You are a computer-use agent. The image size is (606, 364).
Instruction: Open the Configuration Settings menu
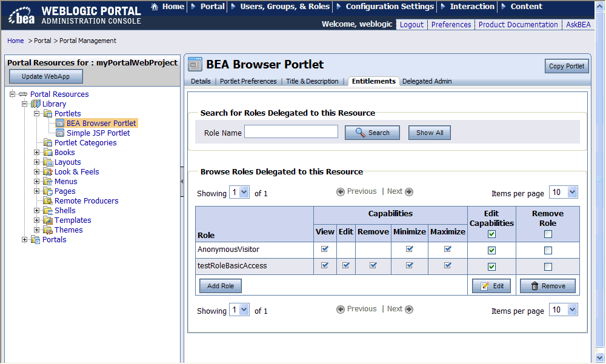tap(390, 7)
